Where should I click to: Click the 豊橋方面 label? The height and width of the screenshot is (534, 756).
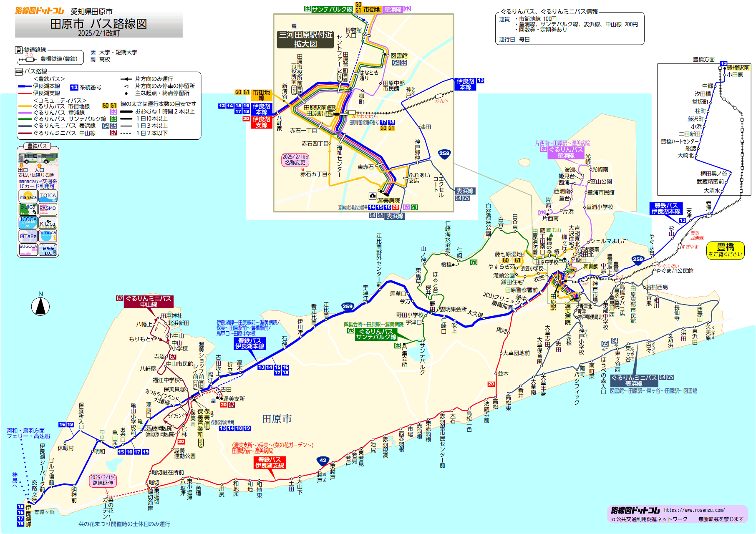coord(704,60)
